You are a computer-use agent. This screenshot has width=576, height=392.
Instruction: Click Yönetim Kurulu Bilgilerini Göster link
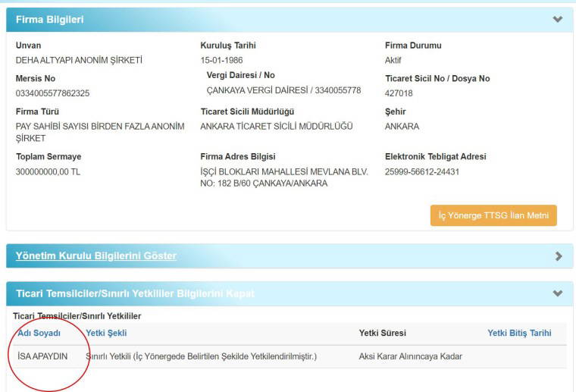click(x=96, y=256)
